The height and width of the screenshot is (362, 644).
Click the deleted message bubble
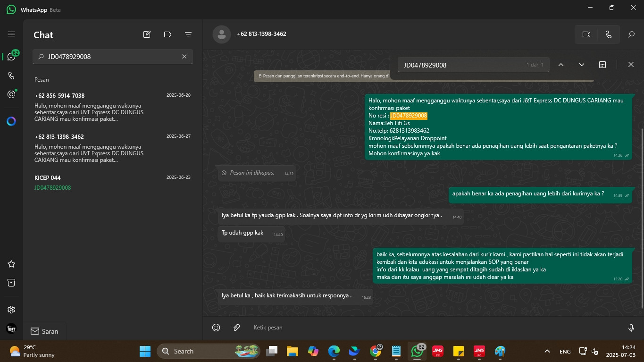pos(257,173)
